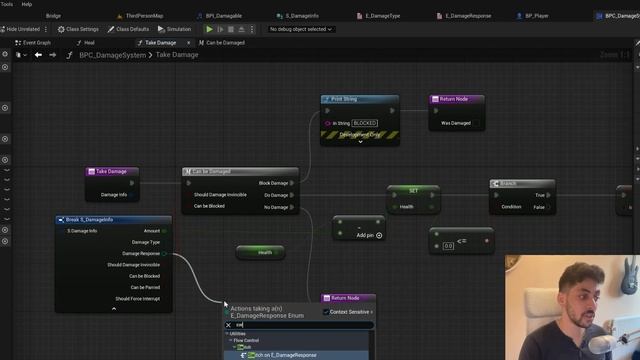The image size is (640, 360).
Task: Select the Take Damage entry node
Action: (x=112, y=171)
